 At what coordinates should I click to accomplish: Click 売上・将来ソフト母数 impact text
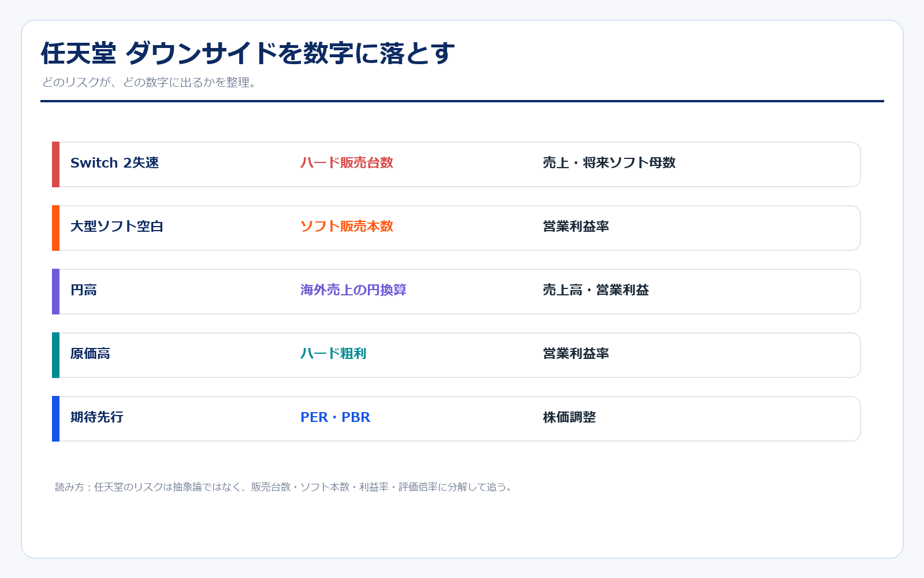[609, 163]
